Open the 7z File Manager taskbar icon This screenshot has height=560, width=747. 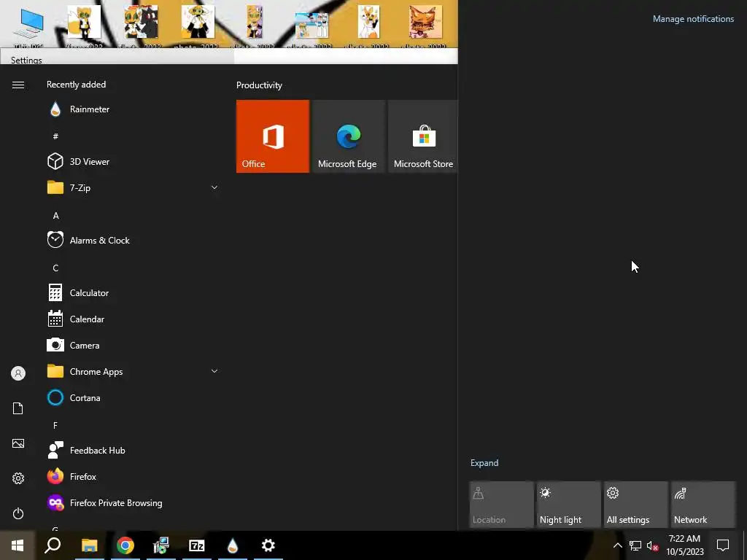click(x=197, y=545)
